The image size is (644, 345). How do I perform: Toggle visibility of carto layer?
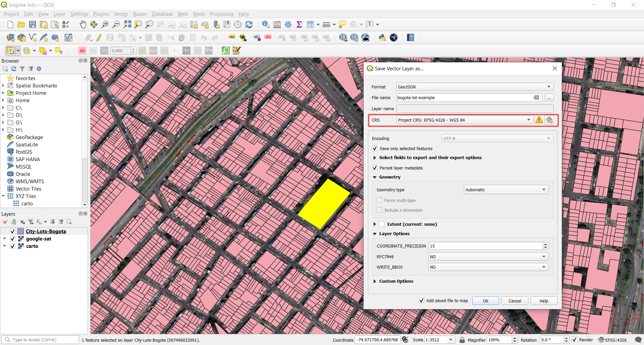(x=12, y=246)
